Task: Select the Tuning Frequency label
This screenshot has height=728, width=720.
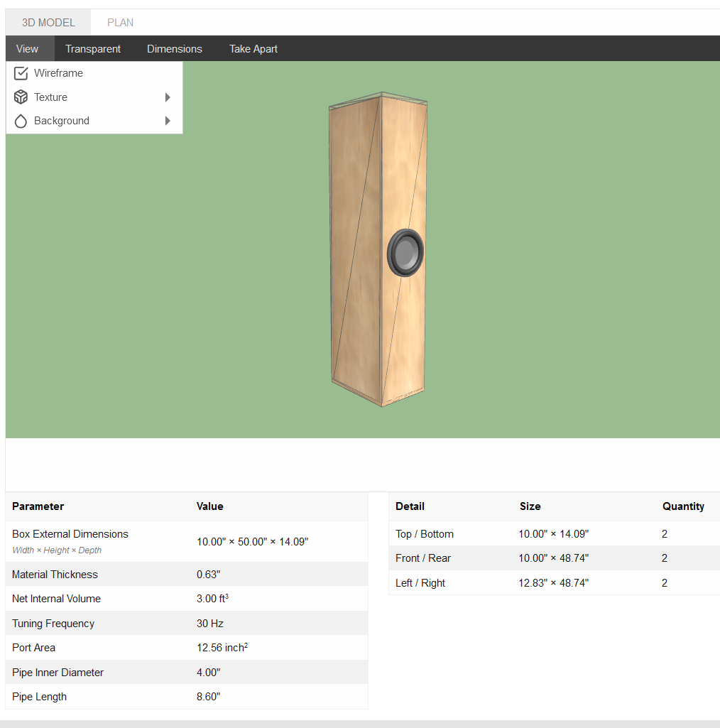Action: 53,623
